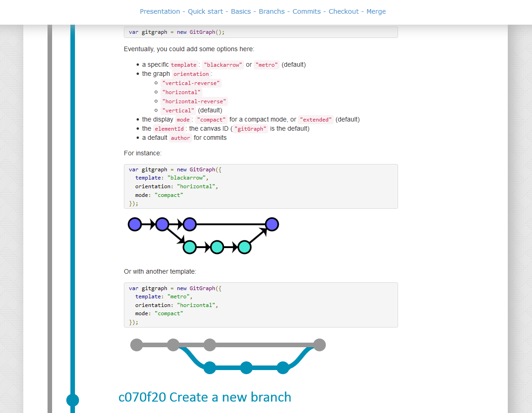532x413 pixels.
Task: Click the c070f20 Create a new branch heading
Action: tap(205, 397)
